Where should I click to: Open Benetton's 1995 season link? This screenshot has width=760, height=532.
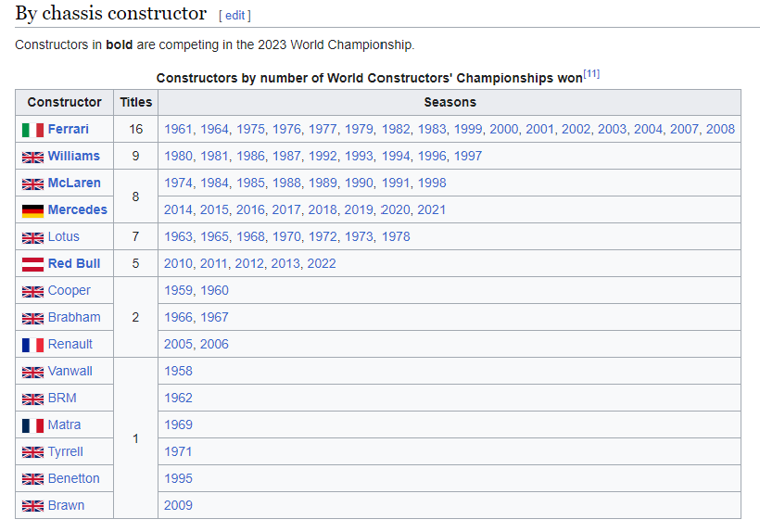(x=178, y=478)
